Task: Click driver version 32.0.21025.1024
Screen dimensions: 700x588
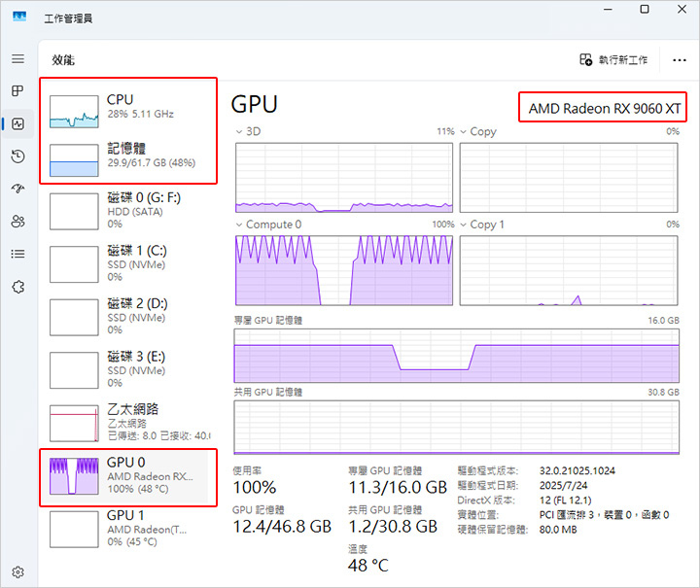Action: pos(577,470)
